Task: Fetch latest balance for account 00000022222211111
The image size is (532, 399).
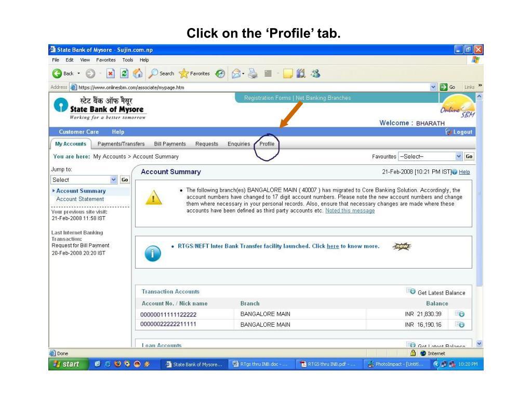Action: (x=460, y=325)
